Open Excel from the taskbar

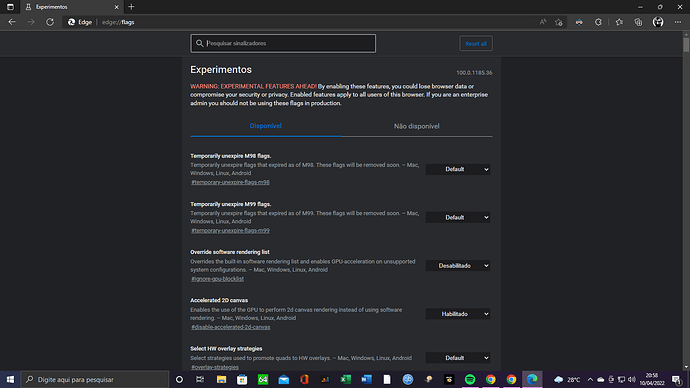point(345,379)
